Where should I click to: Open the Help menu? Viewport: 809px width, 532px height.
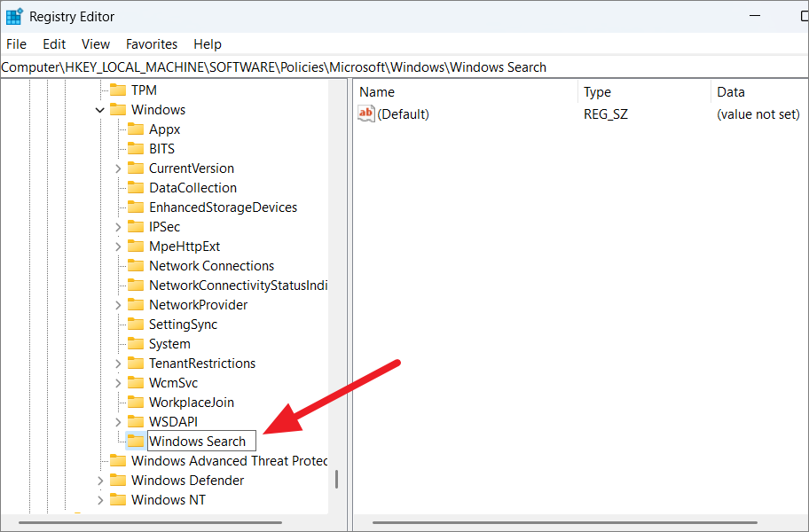(208, 44)
